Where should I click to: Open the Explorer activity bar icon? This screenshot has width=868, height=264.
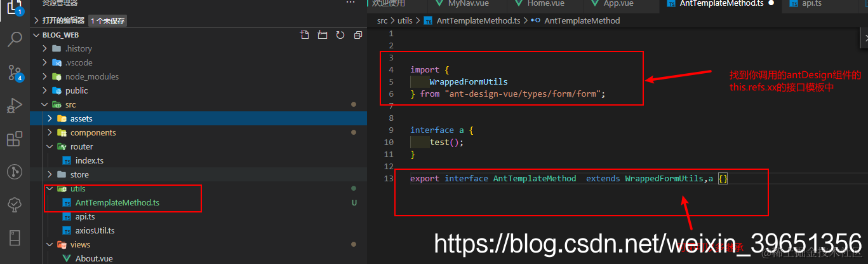click(x=15, y=7)
